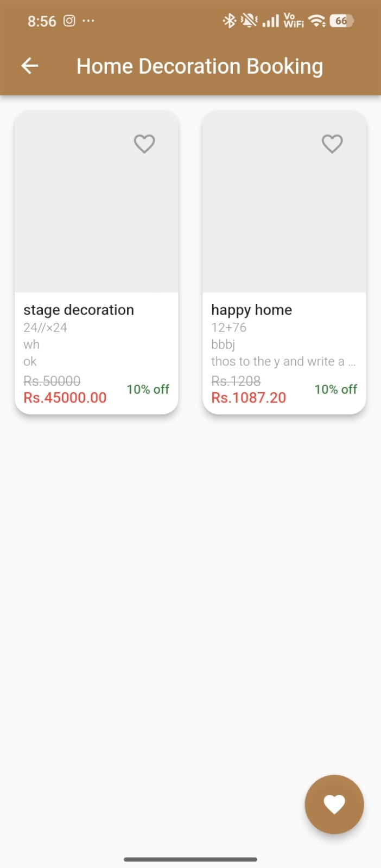381x868 pixels.
Task: Tap Rs.45000.00 discounted price
Action: pyautogui.click(x=65, y=398)
